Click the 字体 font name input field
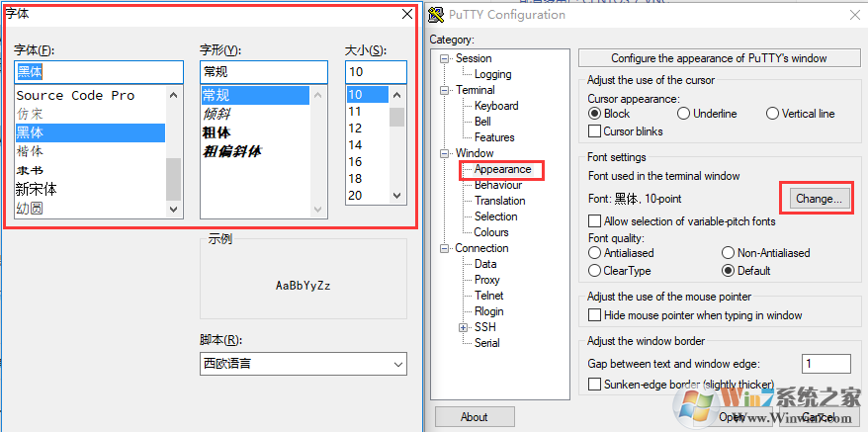The height and width of the screenshot is (432, 868). pyautogui.click(x=99, y=72)
